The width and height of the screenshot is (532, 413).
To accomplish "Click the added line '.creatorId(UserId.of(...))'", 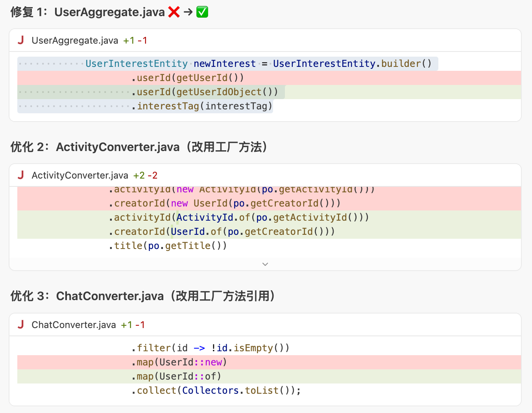I will coord(269,232).
